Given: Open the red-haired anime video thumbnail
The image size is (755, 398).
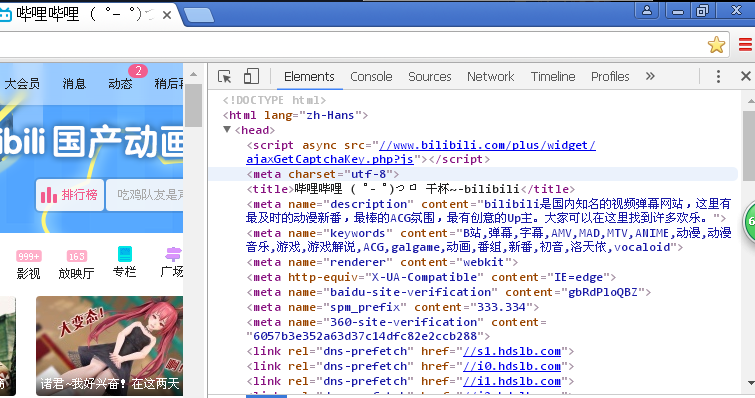Looking at the screenshot, I should click(x=110, y=346).
